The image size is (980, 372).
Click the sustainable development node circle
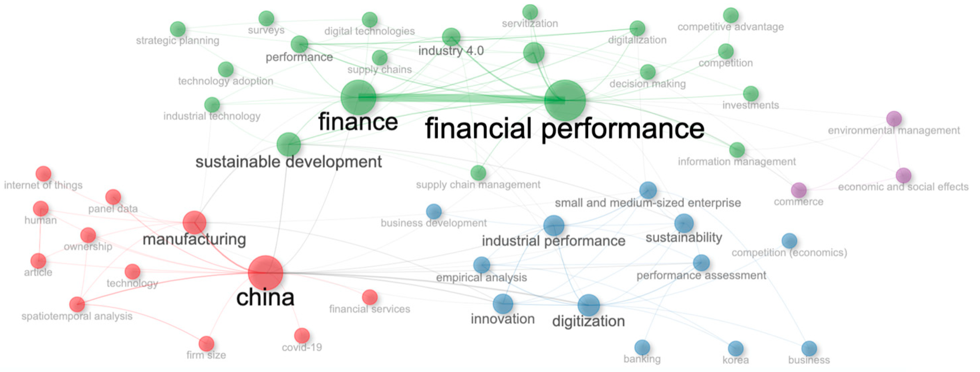click(289, 144)
